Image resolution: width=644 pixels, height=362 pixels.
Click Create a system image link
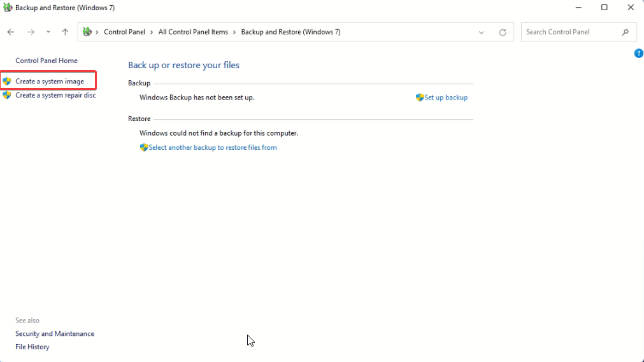pos(50,82)
